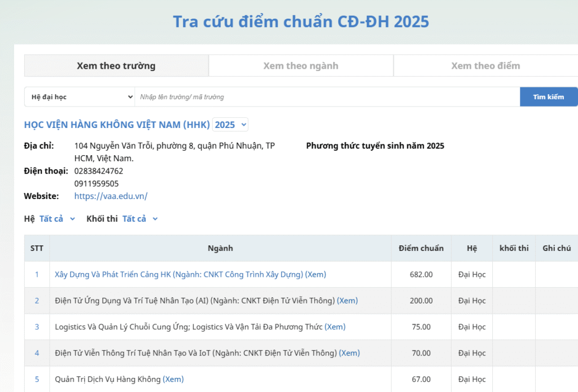
Task: Click Xem for Điện Tử Ứng Dụng AI row
Action: pyautogui.click(x=347, y=301)
